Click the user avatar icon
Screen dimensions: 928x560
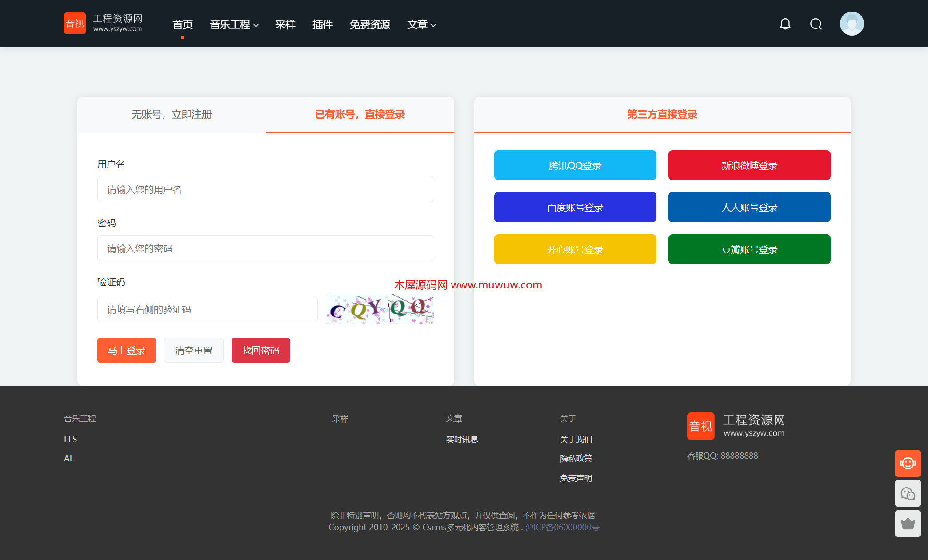(x=852, y=24)
